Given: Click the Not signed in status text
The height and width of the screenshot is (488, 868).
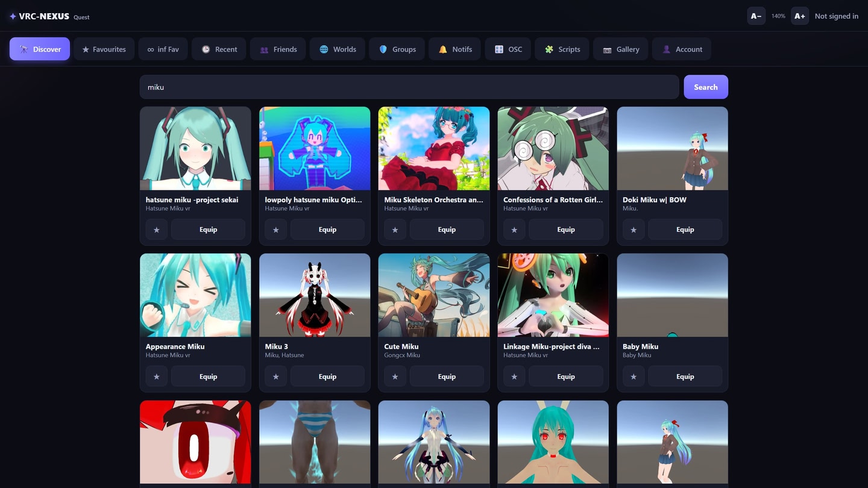Looking at the screenshot, I should tap(837, 16).
